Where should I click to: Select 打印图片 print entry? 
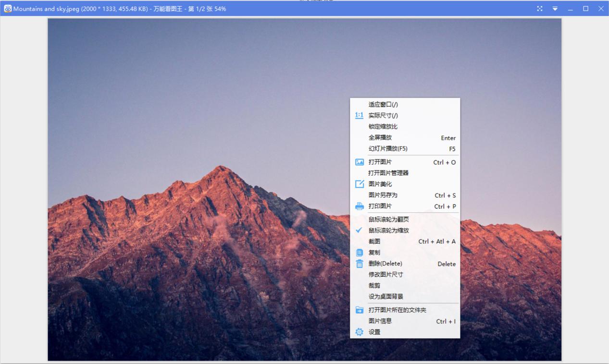point(405,206)
